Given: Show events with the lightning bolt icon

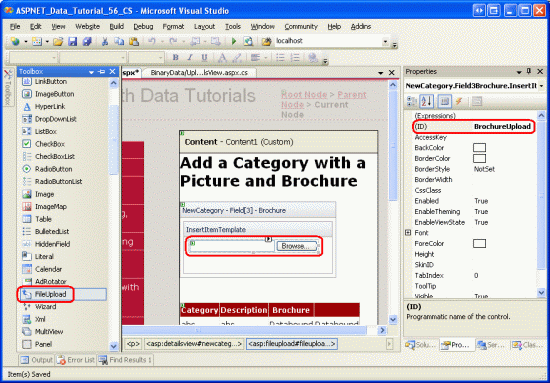Looking at the screenshot, I should tap(459, 102).
